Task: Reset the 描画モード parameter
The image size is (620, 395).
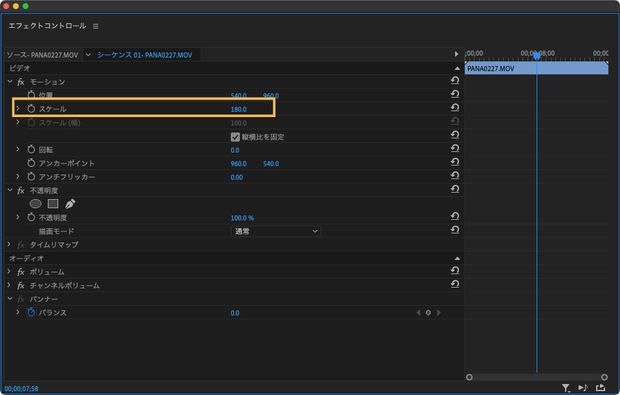Action: click(455, 230)
